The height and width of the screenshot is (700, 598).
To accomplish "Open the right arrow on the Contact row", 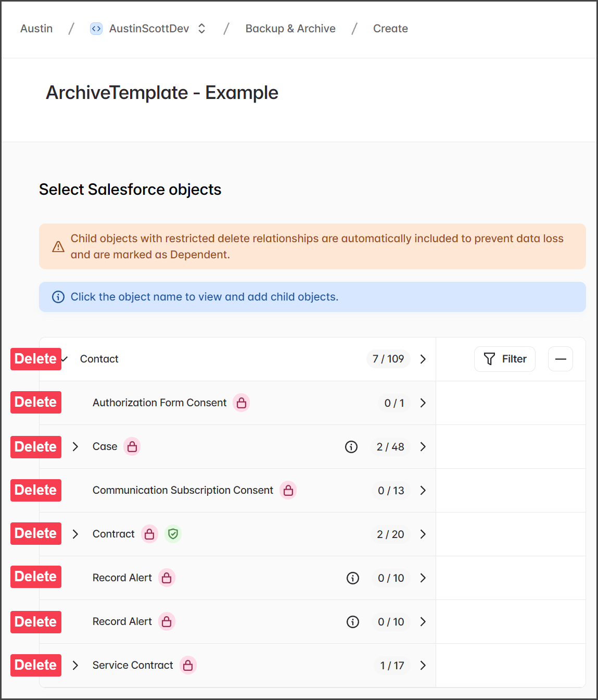I will tap(423, 359).
